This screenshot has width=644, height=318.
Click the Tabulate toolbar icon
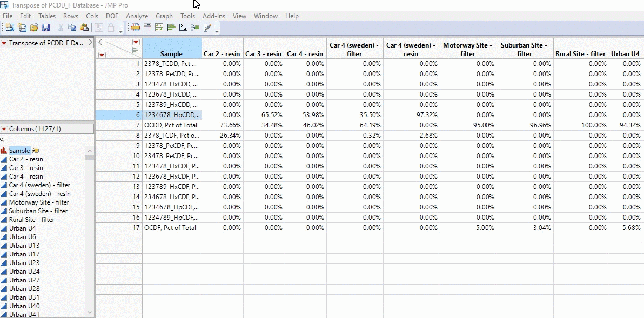click(136, 28)
